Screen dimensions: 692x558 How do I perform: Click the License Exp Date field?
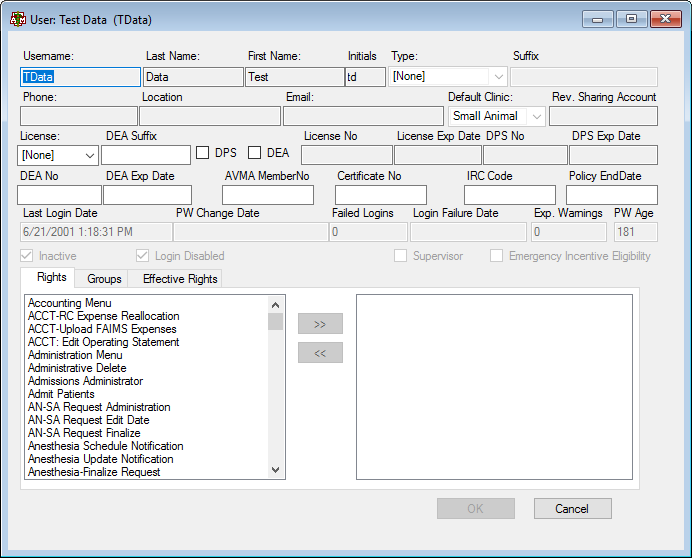(x=438, y=155)
